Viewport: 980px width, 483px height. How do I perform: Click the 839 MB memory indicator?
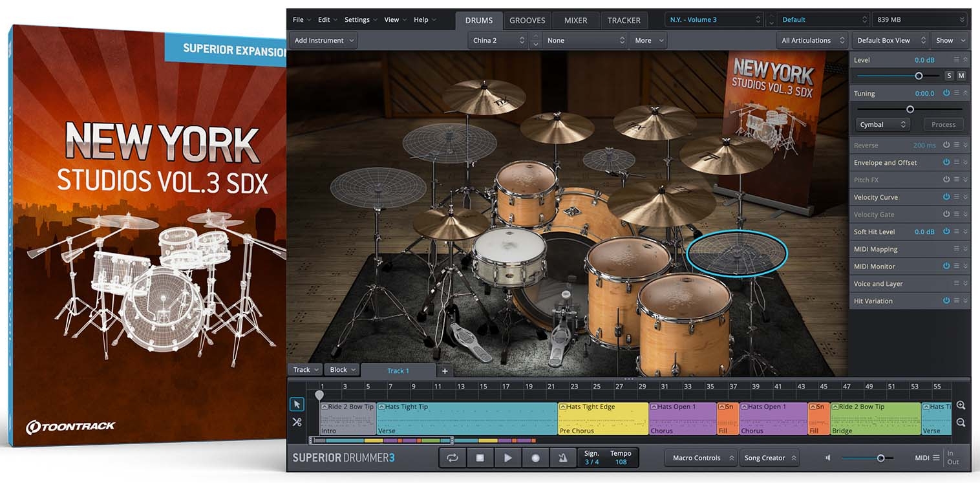click(x=920, y=19)
